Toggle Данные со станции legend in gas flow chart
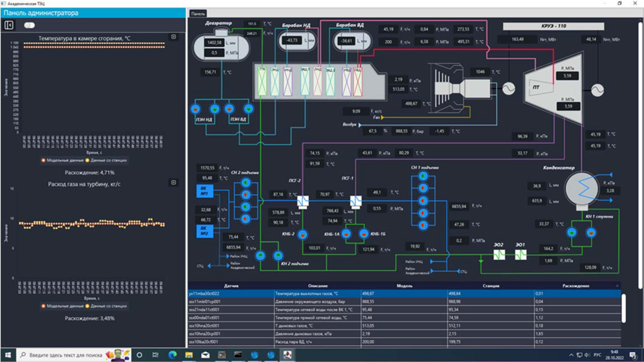 (106, 306)
